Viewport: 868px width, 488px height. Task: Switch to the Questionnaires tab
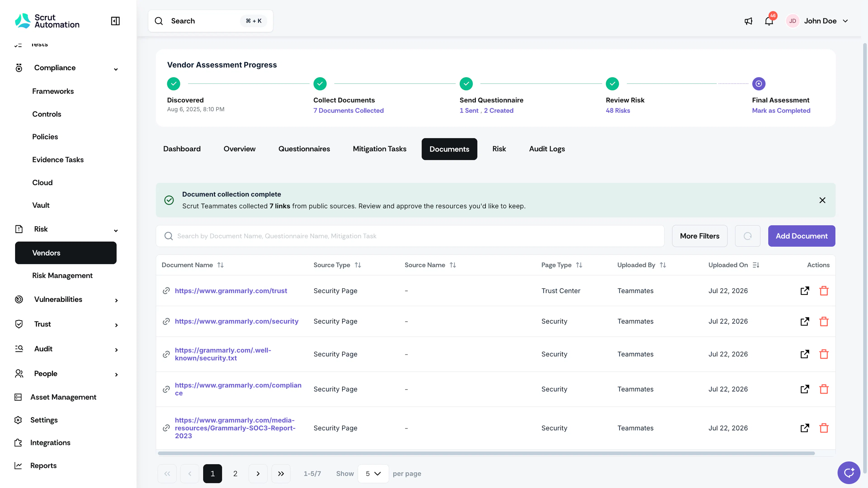[304, 149]
